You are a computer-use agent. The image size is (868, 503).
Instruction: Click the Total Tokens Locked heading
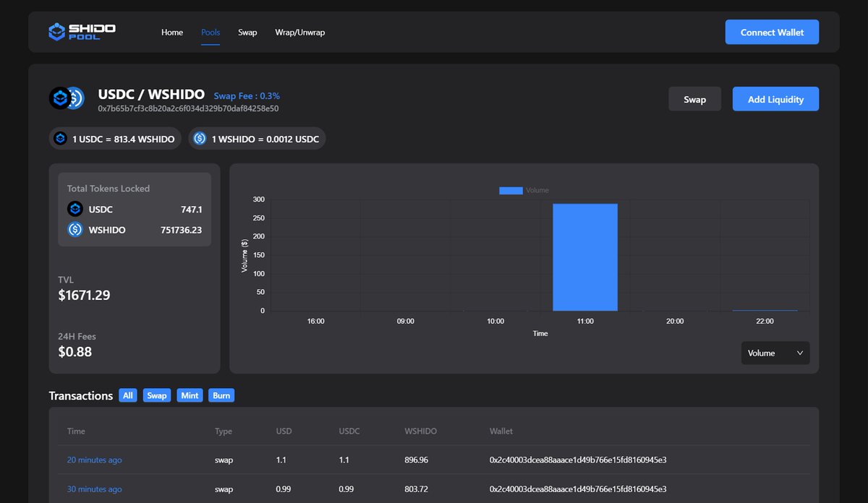coord(109,188)
